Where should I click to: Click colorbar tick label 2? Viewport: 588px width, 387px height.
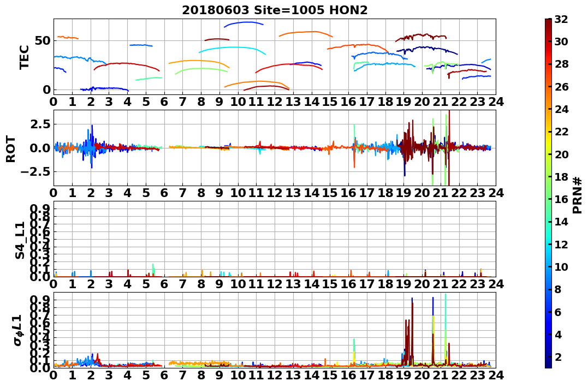pyautogui.click(x=558, y=356)
